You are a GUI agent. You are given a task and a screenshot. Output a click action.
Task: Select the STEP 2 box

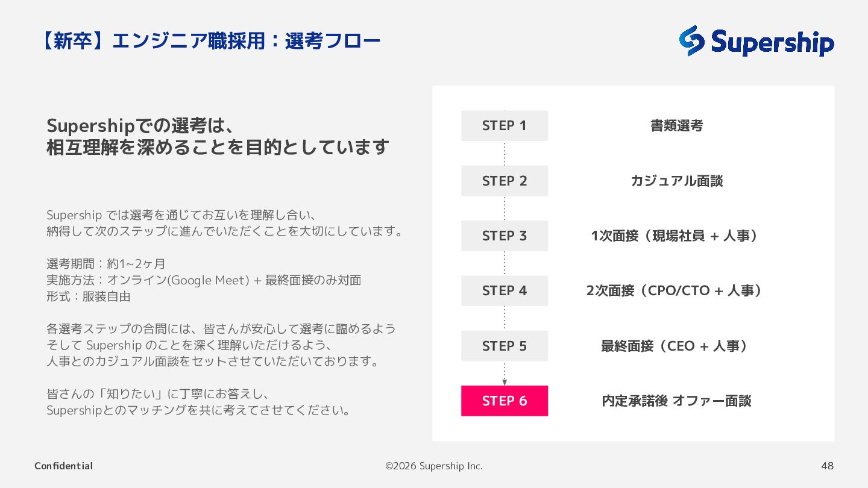[x=505, y=181]
